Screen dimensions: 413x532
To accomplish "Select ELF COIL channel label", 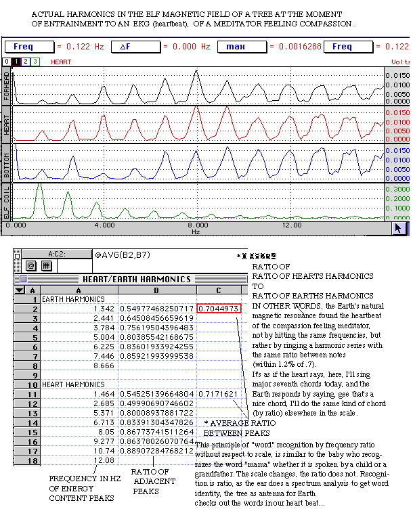I will pyautogui.click(x=7, y=202).
